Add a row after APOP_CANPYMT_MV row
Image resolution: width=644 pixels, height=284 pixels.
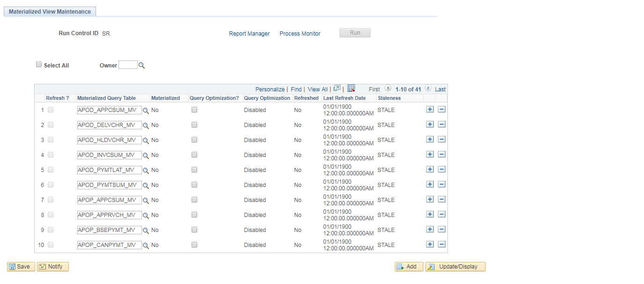[x=430, y=244]
